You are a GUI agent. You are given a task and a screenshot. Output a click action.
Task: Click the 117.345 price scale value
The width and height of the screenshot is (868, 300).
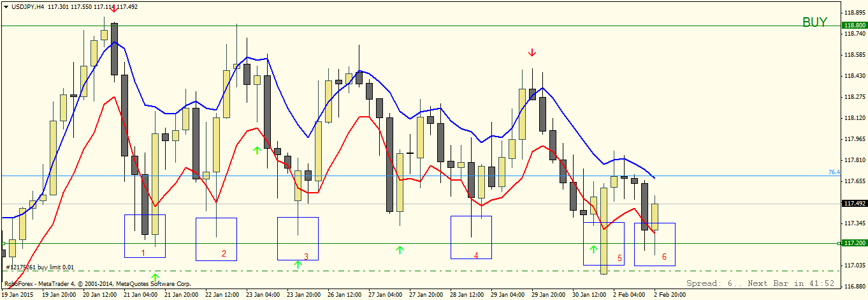click(854, 223)
